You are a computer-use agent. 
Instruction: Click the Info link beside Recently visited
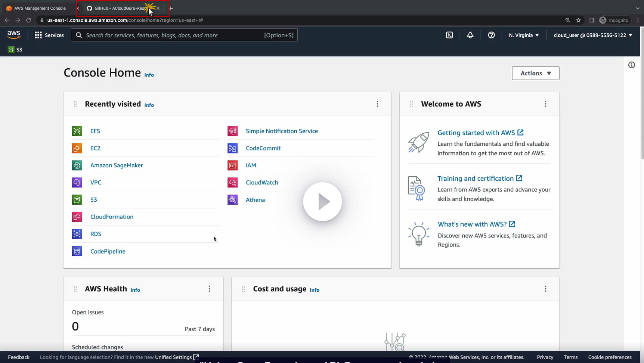click(149, 105)
